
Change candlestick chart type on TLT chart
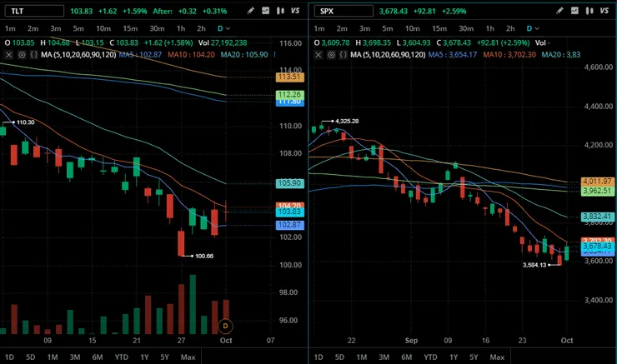click(x=280, y=11)
